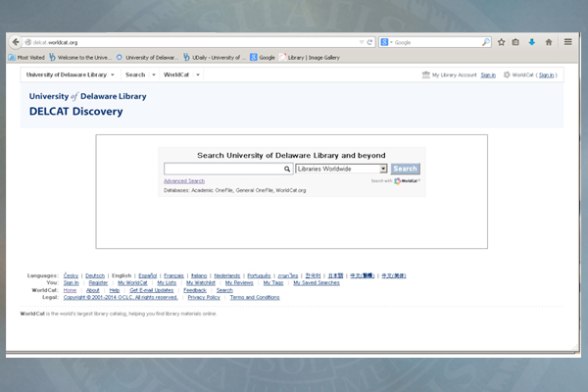
Task: Open Get E-mail Updates link
Action: [x=152, y=290]
